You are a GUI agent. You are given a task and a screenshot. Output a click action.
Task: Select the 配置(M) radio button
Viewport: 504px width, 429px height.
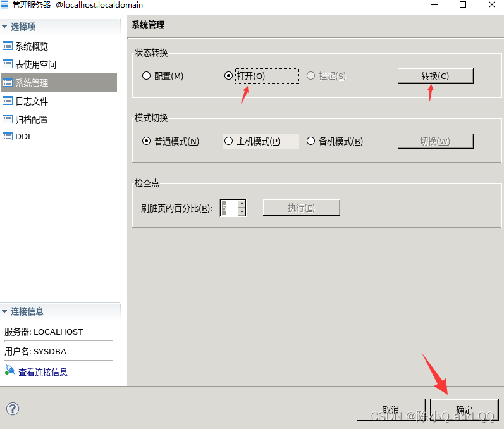[146, 76]
